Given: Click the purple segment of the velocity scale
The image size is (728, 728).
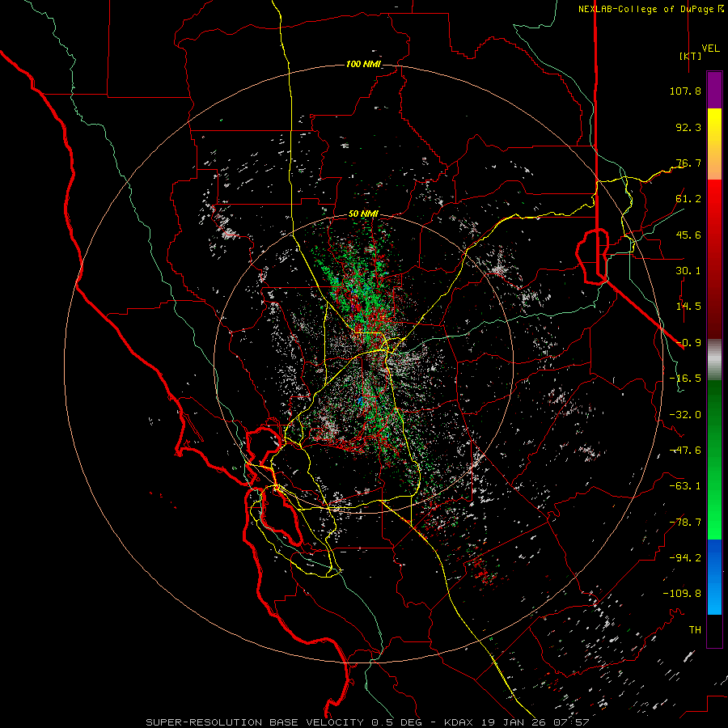Looking at the screenshot, I should tap(714, 91).
